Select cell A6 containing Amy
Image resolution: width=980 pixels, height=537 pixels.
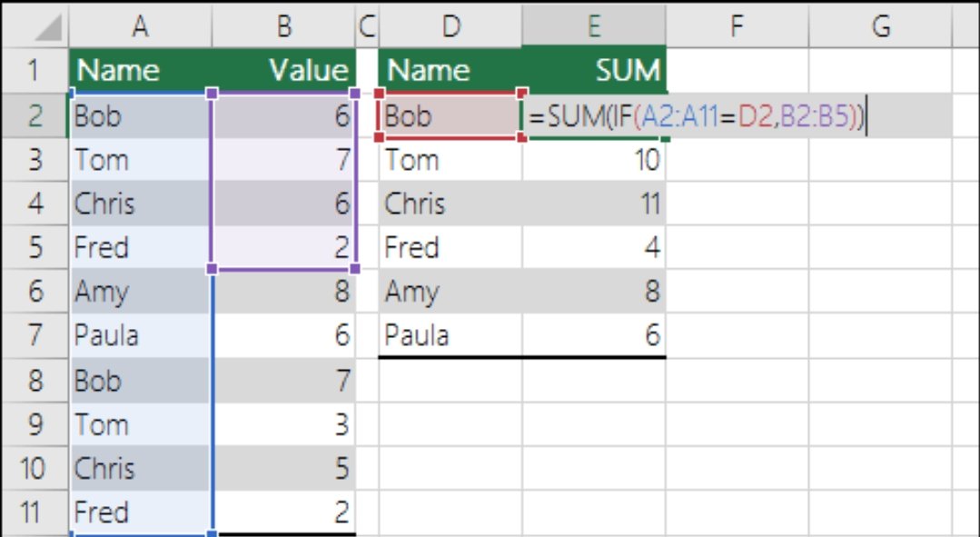coord(140,293)
